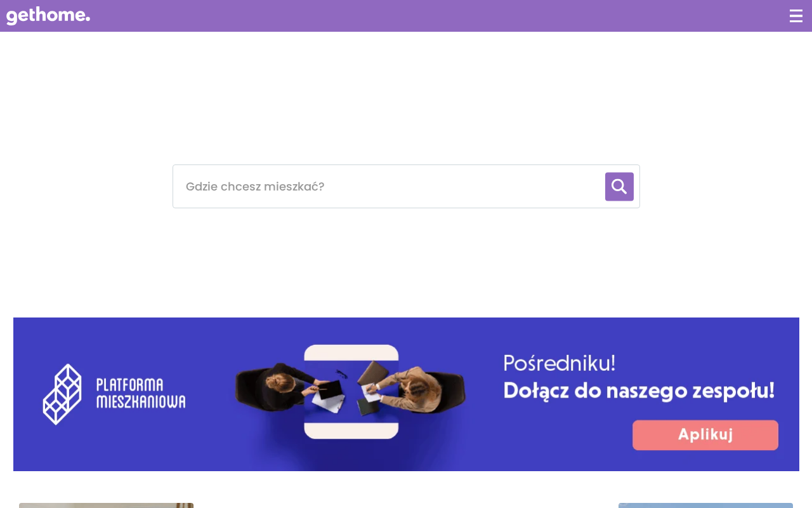Click the purple magnifier search button

619,187
